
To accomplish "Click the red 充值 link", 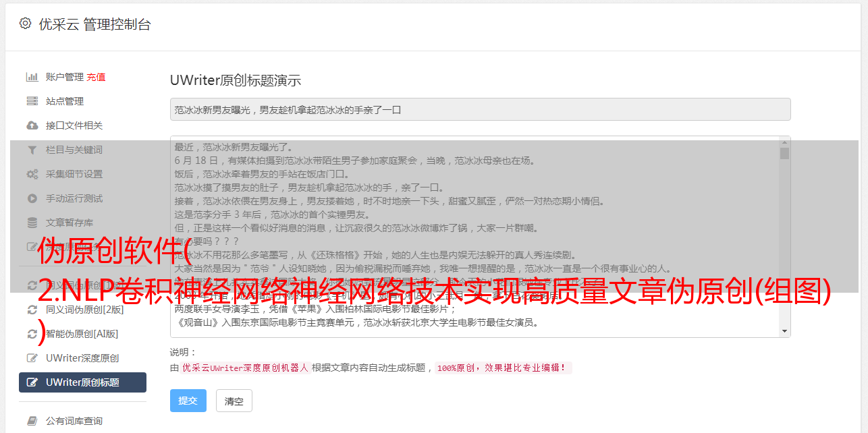I will pos(96,77).
